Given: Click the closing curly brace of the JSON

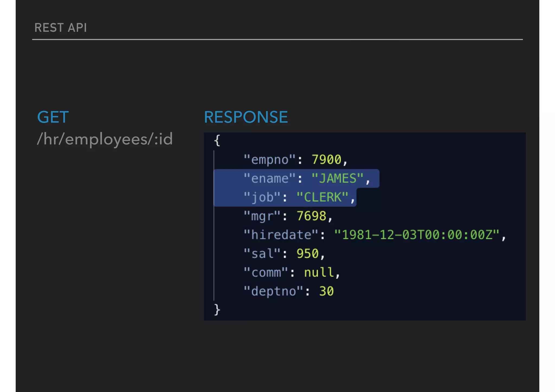Looking at the screenshot, I should click(x=217, y=309).
